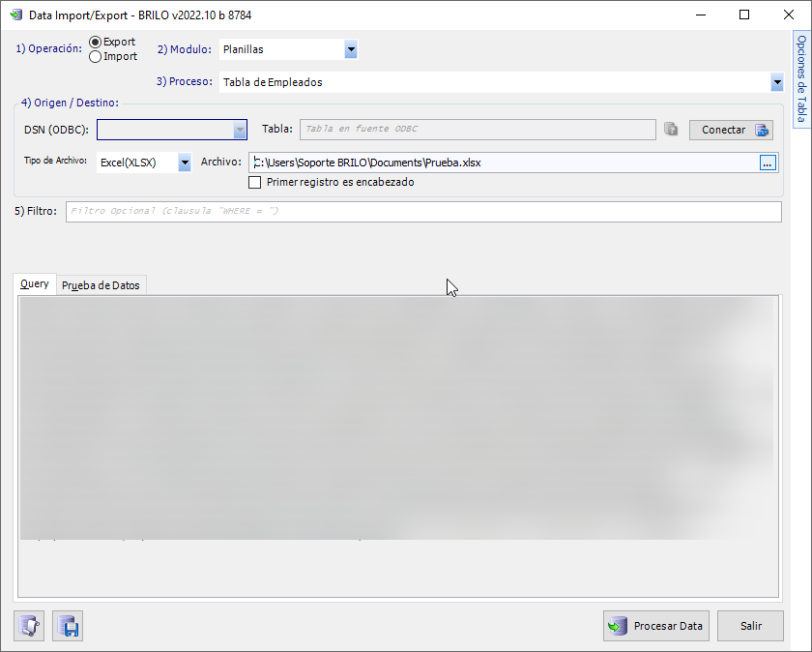Click the Salir button
Image resolution: width=812 pixels, height=652 pixels.
pos(750,625)
